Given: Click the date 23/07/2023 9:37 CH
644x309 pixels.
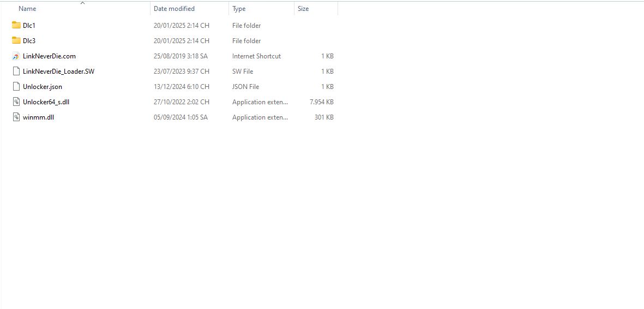Looking at the screenshot, I should (x=182, y=71).
